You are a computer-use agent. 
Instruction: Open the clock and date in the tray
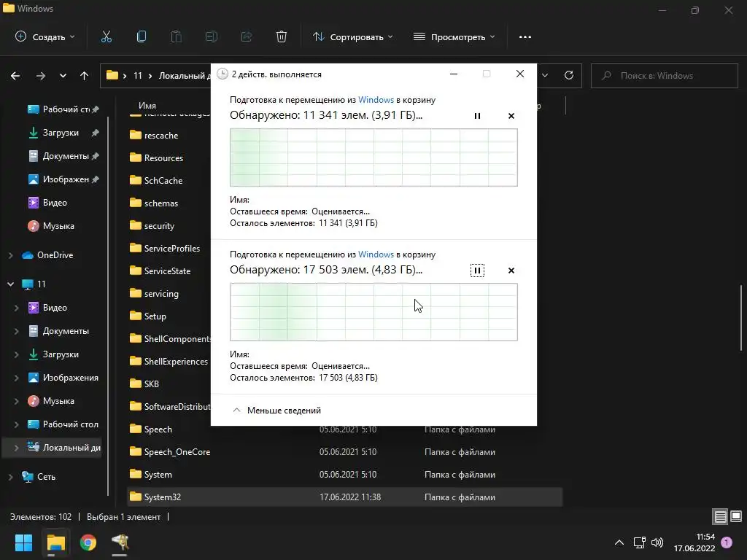pos(694,542)
